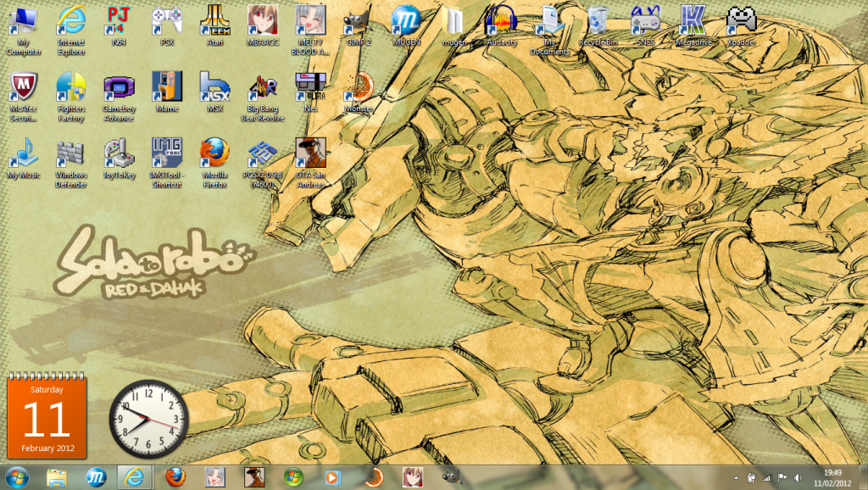868x490 pixels.
Task: Open the network signal tray icon
Action: click(766, 478)
